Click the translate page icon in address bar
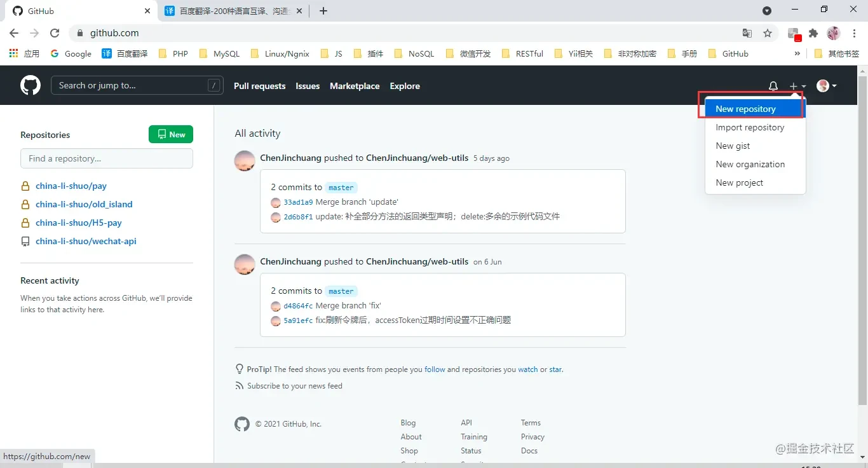This screenshot has height=468, width=868. [747, 33]
